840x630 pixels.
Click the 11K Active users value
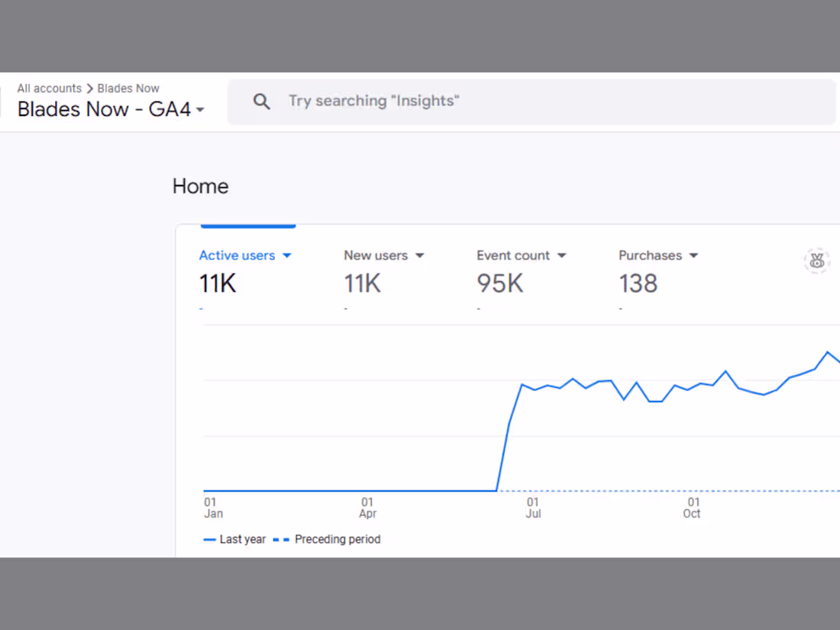click(x=217, y=283)
